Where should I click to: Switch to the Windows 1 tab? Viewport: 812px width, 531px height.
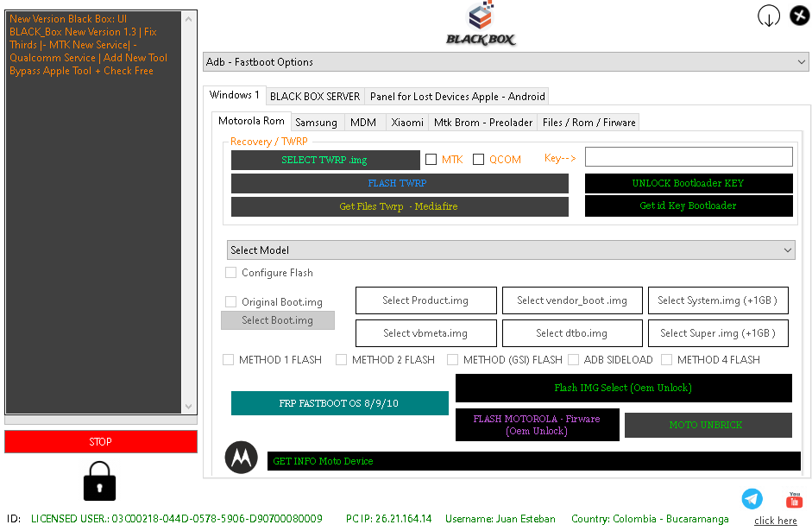click(234, 95)
